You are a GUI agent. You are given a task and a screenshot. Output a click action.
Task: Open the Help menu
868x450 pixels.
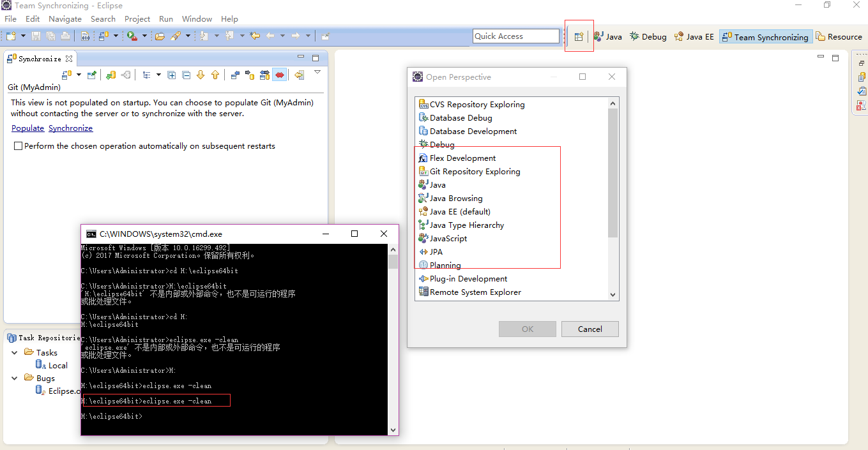pyautogui.click(x=229, y=19)
